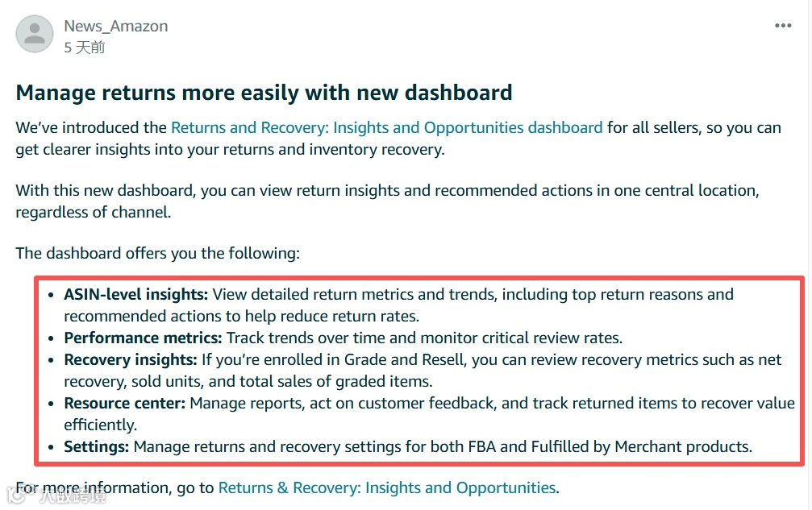Click the News_Amazon profile avatar
Screen dimensions: 812x510
tap(35, 35)
